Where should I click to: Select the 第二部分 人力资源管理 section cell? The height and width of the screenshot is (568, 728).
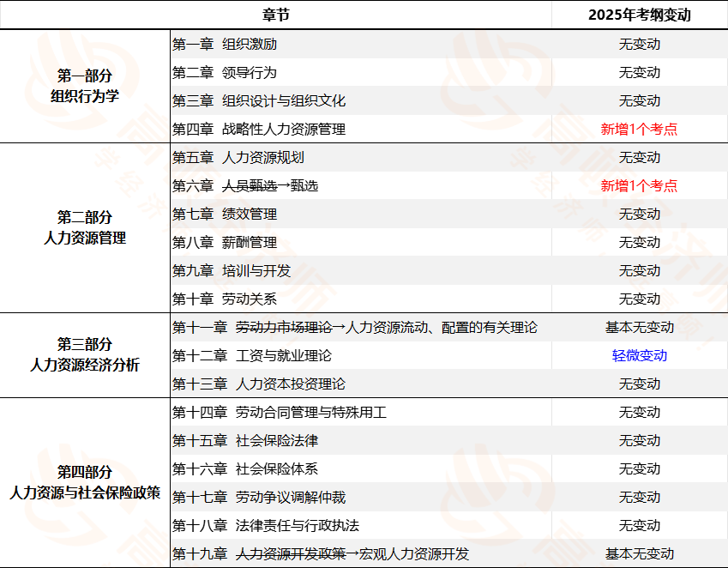coord(85,227)
